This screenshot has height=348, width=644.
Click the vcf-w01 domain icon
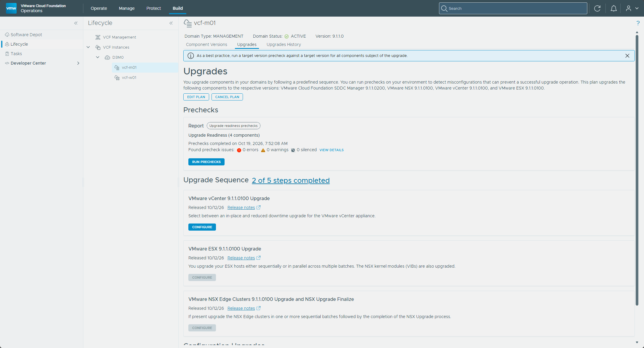coord(117,77)
